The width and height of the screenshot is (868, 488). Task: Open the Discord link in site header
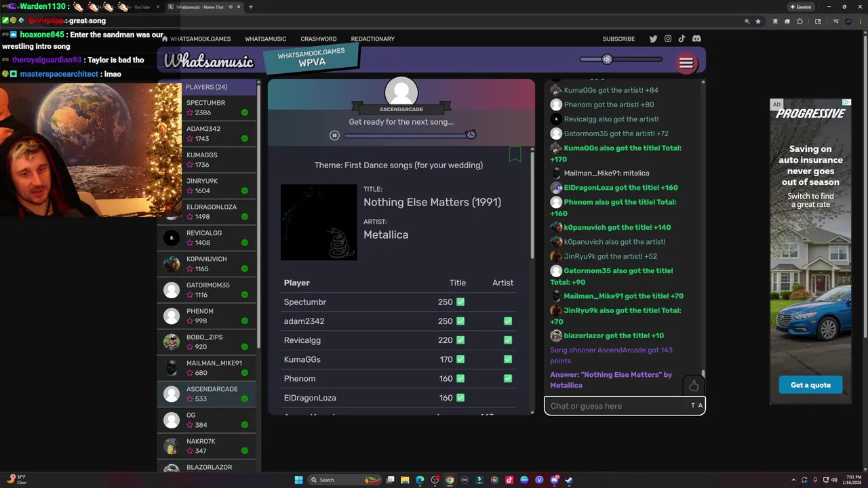pyautogui.click(x=696, y=39)
